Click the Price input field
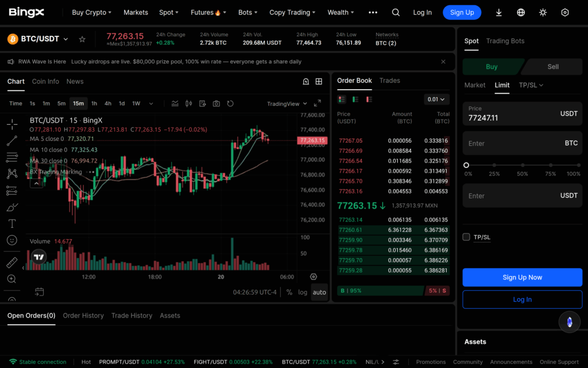Screen dimensions: 588x368 pos(522,114)
